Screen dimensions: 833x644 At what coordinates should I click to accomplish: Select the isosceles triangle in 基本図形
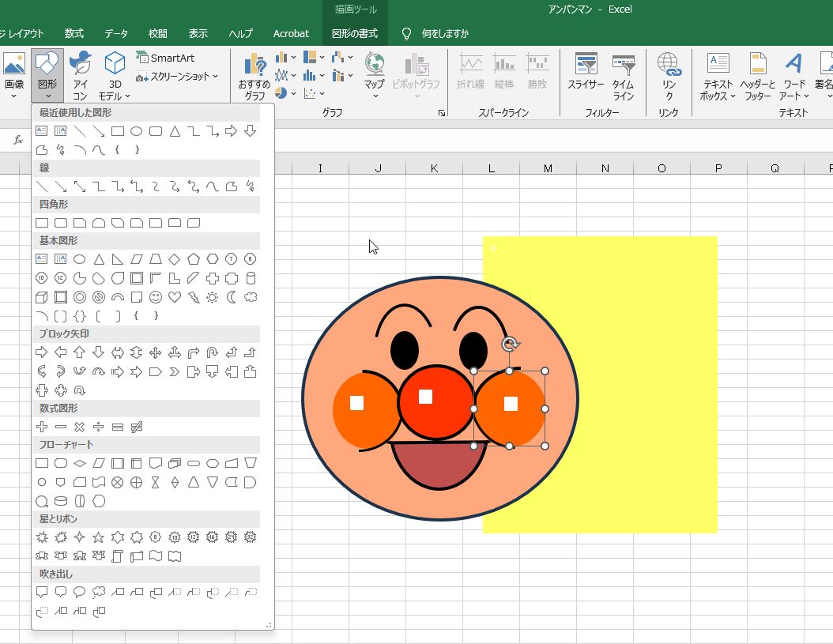pyautogui.click(x=98, y=259)
